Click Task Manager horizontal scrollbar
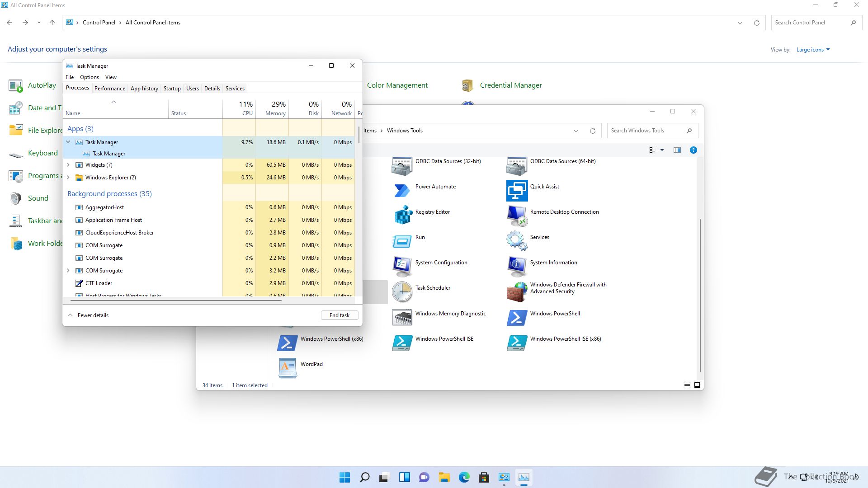868x488 pixels. tap(176, 300)
